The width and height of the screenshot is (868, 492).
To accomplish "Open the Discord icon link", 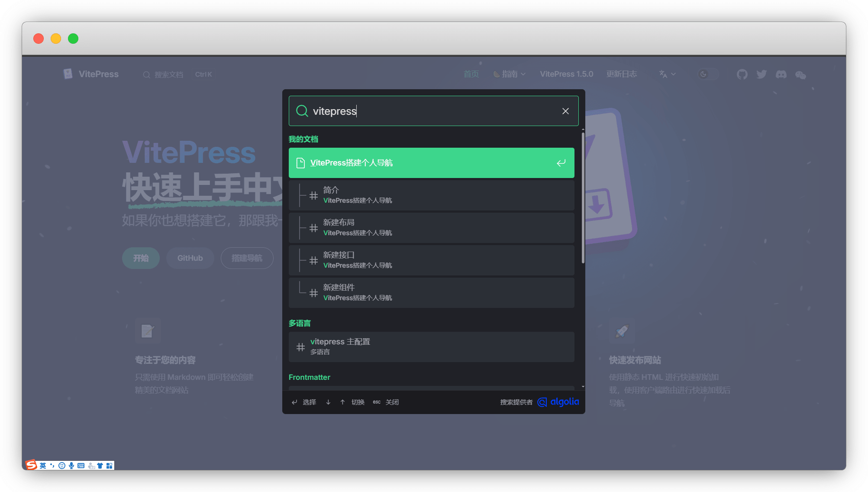I will 781,74.
